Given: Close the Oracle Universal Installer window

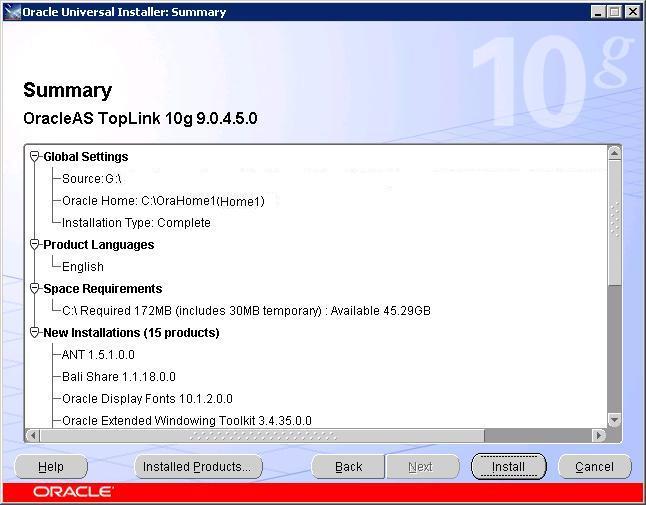Looking at the screenshot, I should (x=632, y=12).
